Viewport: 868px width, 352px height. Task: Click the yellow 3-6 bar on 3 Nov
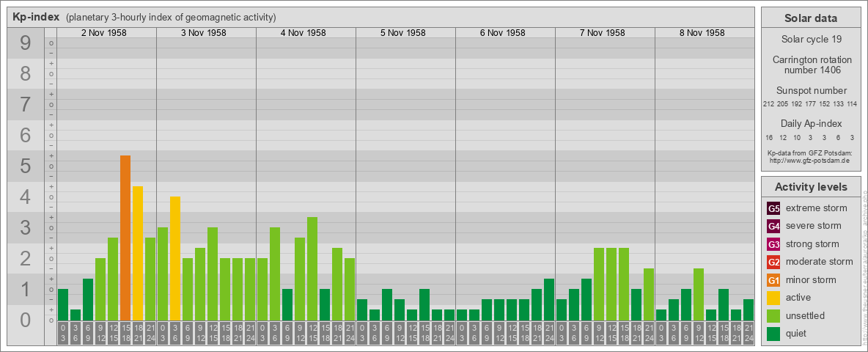tap(175, 258)
